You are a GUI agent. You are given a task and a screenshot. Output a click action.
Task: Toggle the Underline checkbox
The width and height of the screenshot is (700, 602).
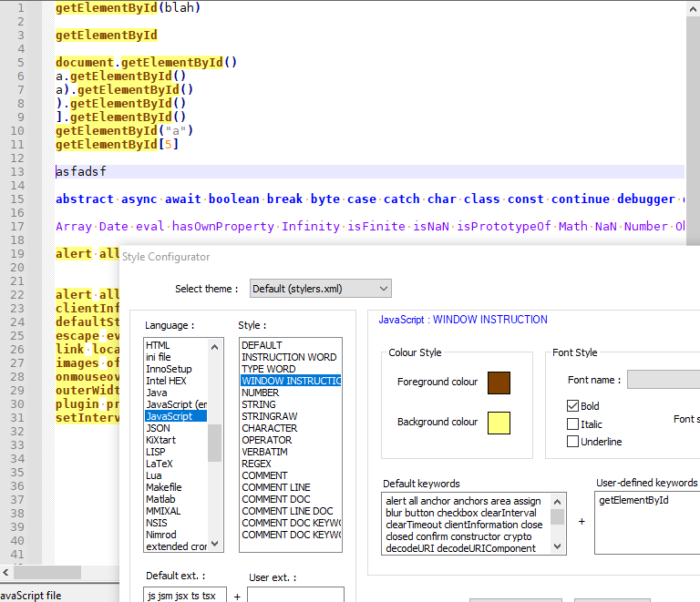(x=572, y=442)
